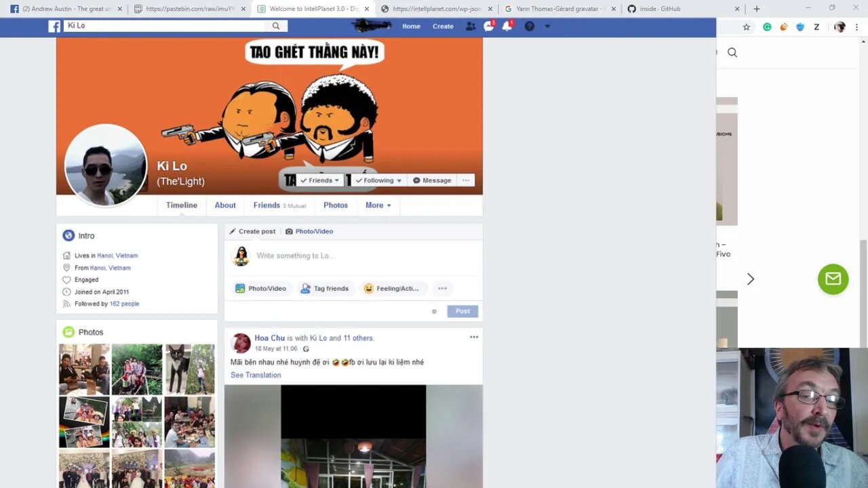The height and width of the screenshot is (488, 868).
Task: Click the Message button on profile
Action: 432,180
